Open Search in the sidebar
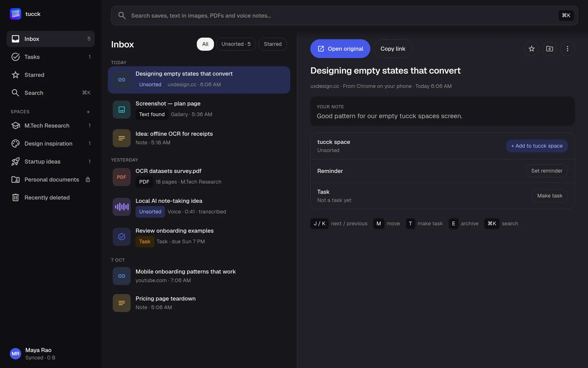This screenshot has width=588, height=368. coord(51,93)
